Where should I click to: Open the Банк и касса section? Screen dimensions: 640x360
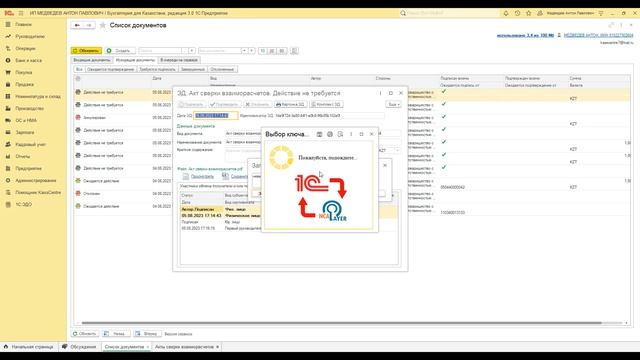tap(28, 60)
